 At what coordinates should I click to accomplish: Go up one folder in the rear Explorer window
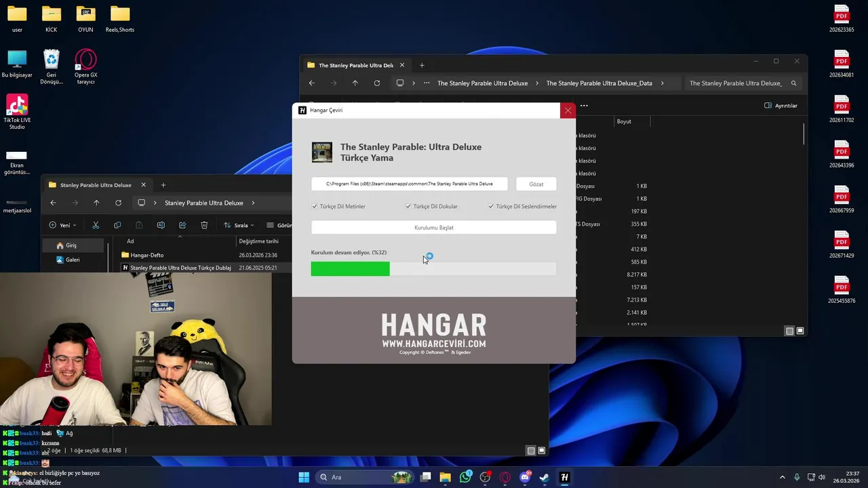click(355, 83)
